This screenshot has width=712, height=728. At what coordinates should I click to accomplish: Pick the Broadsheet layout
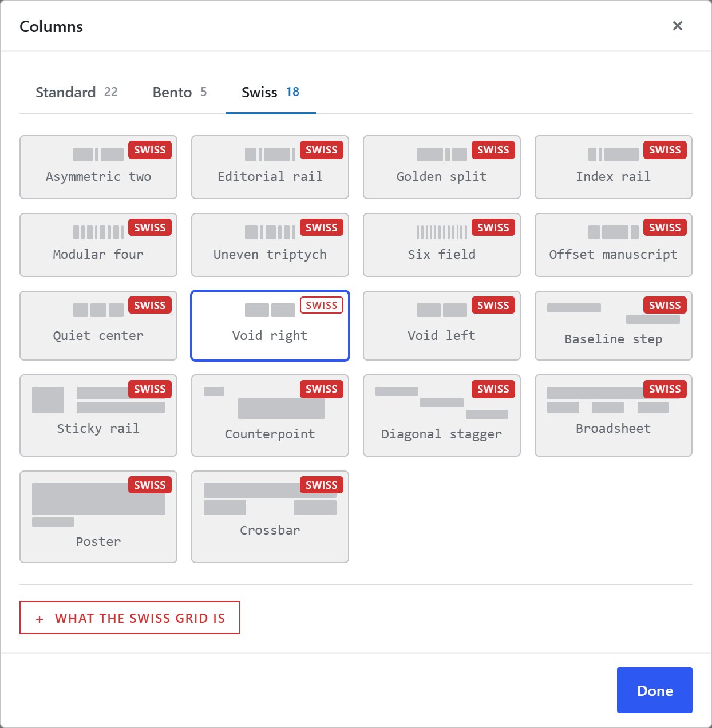click(614, 416)
